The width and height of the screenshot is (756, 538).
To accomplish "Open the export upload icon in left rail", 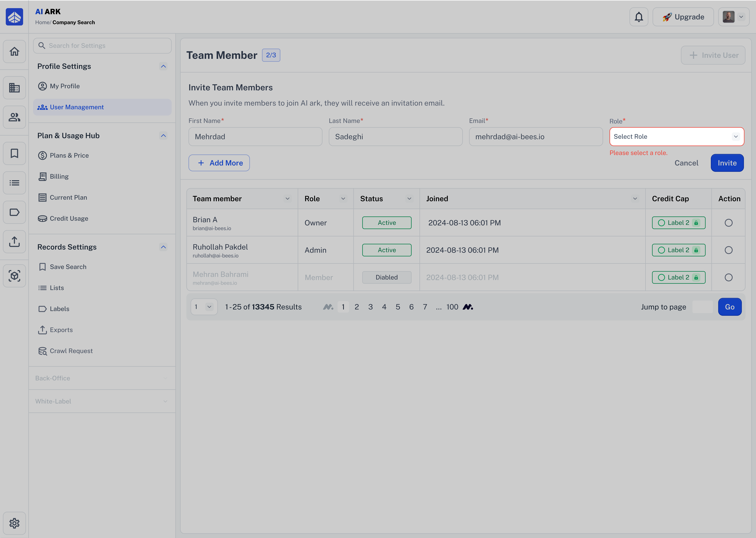I will tap(14, 242).
